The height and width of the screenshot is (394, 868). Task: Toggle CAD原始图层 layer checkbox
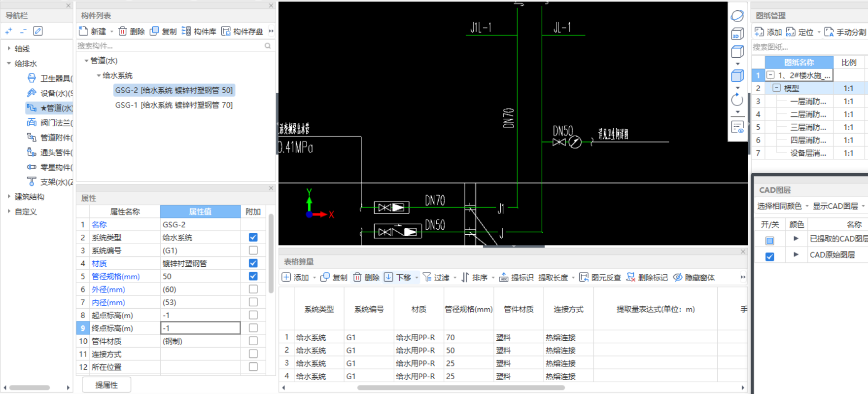pyautogui.click(x=770, y=256)
